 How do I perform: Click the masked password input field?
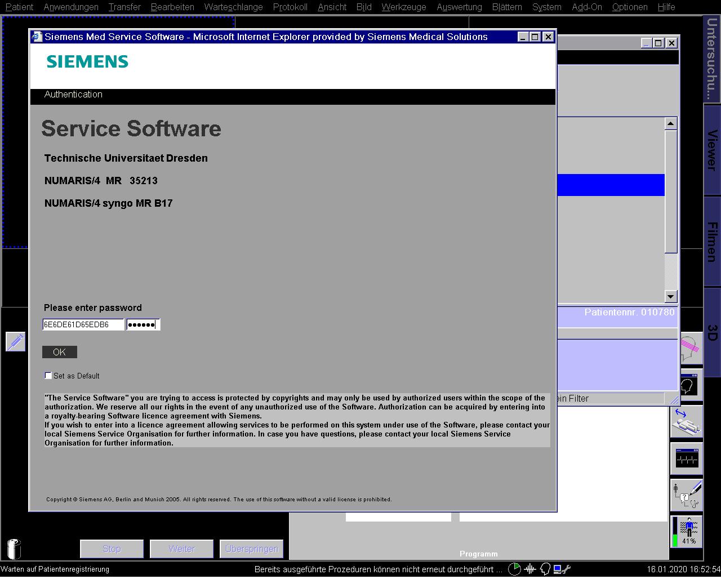pos(143,324)
